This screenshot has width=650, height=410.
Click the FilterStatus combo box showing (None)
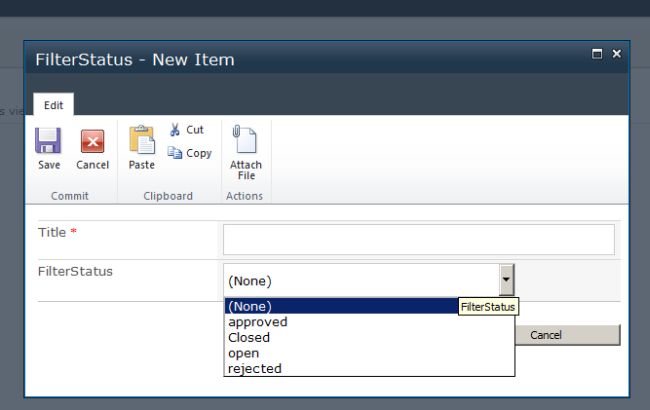click(x=360, y=280)
